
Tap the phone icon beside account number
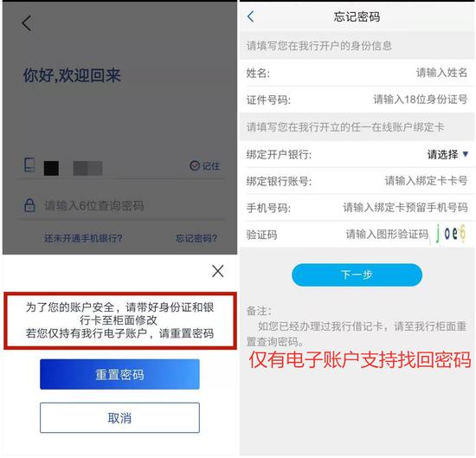[29, 164]
